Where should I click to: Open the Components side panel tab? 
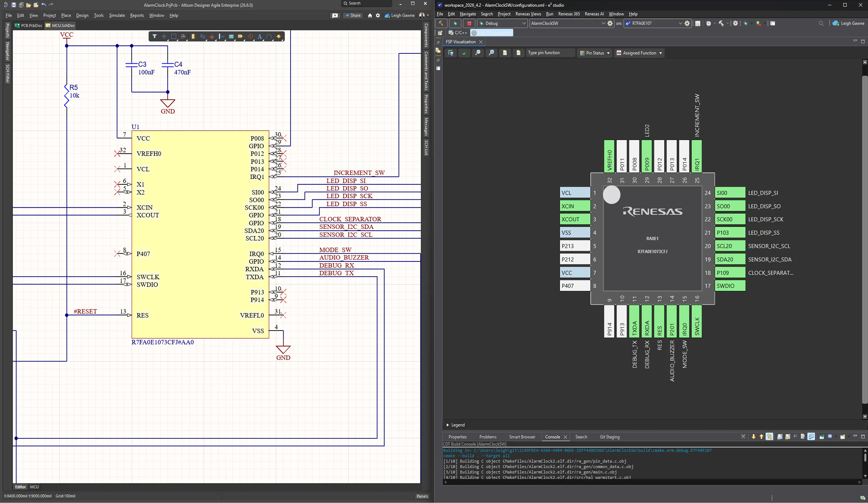point(426,36)
